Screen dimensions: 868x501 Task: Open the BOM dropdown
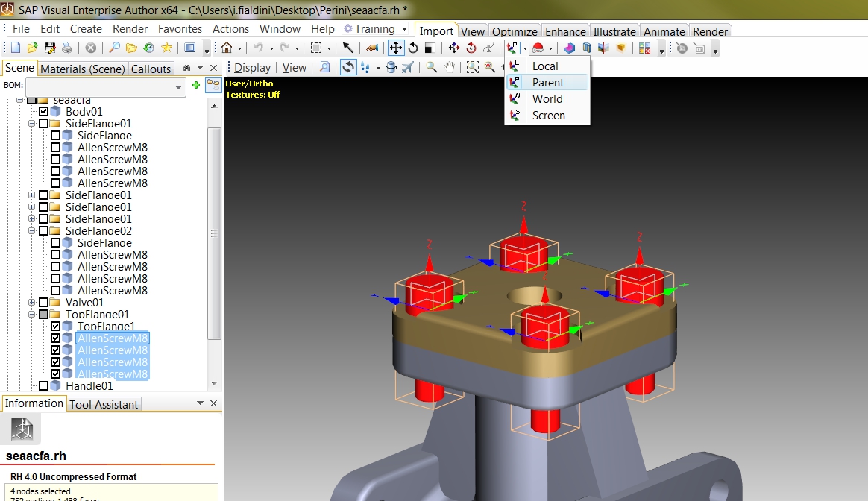click(178, 87)
